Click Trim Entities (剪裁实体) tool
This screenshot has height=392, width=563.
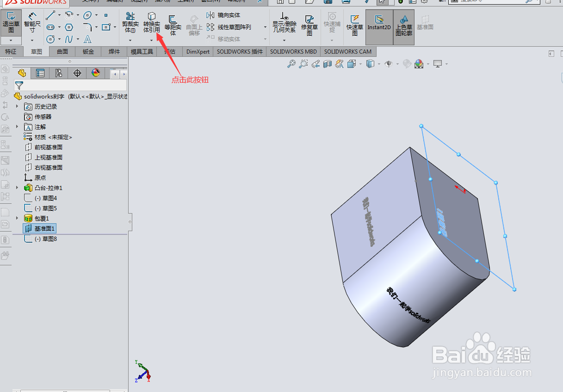[x=130, y=23]
